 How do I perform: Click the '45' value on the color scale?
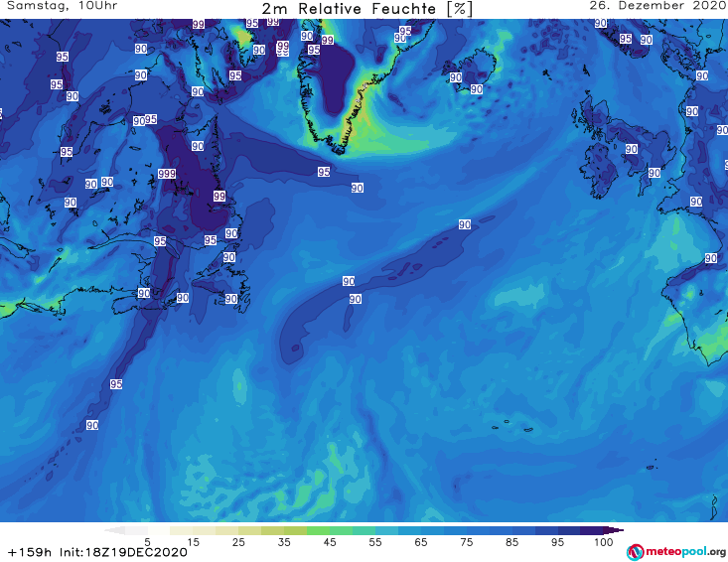coord(330,542)
